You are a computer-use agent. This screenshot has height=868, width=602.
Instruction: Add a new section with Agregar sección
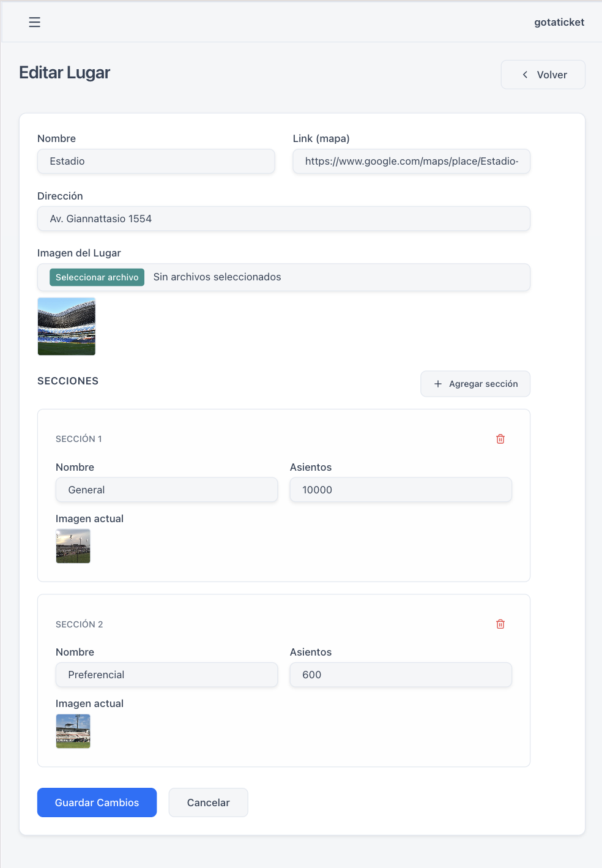[475, 384]
